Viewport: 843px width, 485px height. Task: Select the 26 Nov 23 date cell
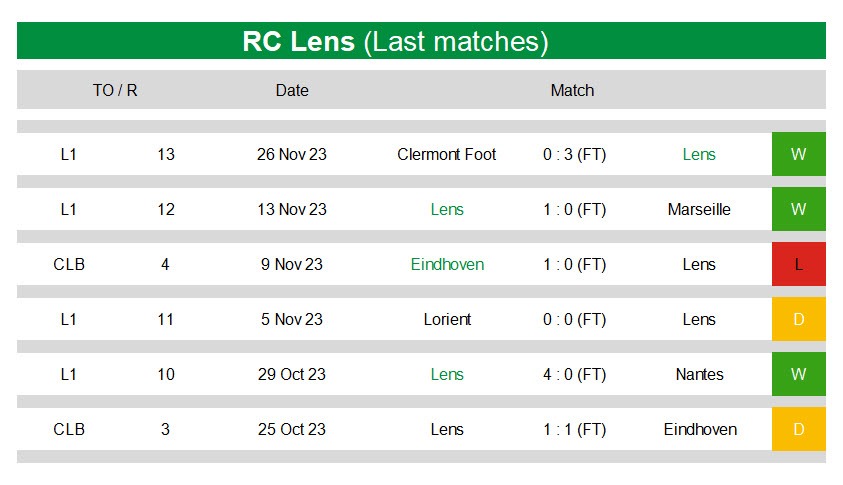tap(292, 154)
